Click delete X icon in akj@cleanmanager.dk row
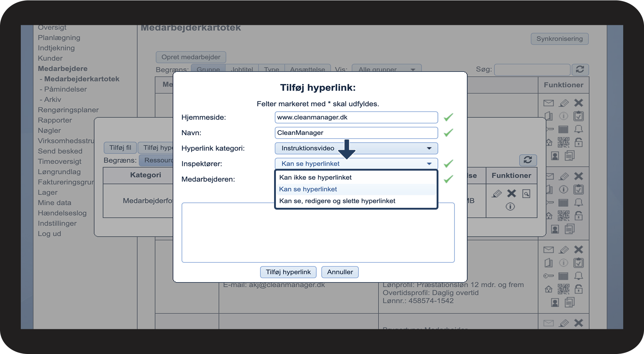This screenshot has width=644, height=354. (578, 250)
